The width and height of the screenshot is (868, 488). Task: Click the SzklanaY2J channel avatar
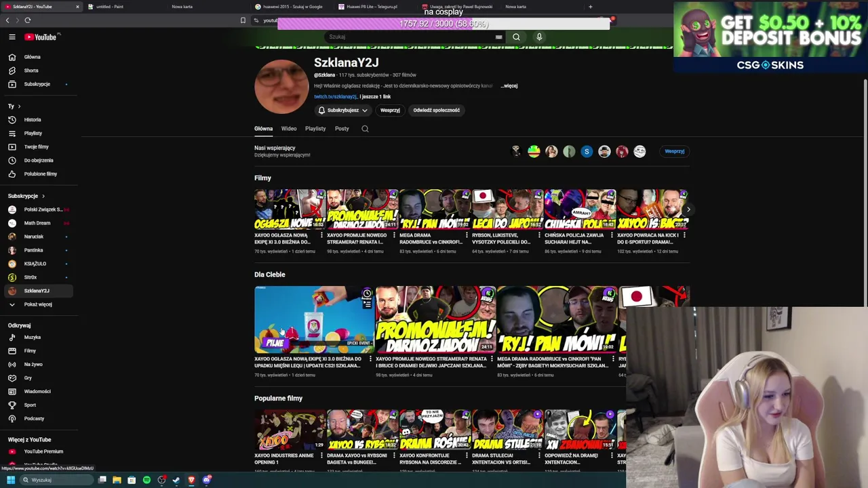(281, 87)
